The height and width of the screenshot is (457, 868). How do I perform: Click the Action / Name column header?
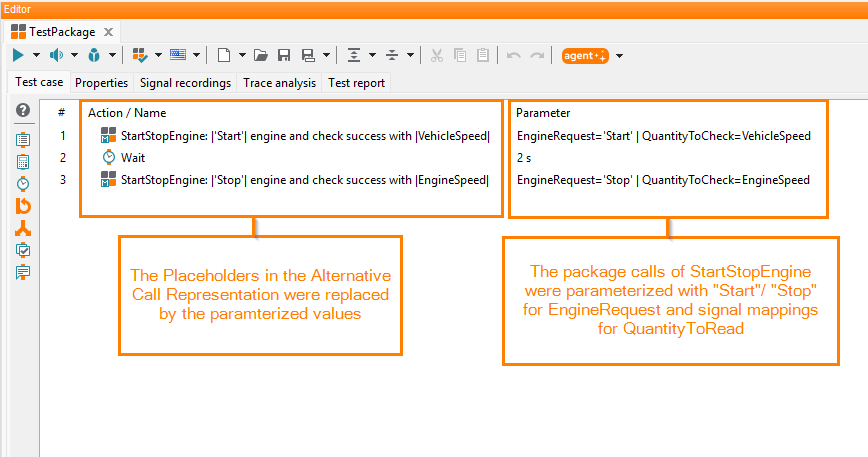(127, 113)
